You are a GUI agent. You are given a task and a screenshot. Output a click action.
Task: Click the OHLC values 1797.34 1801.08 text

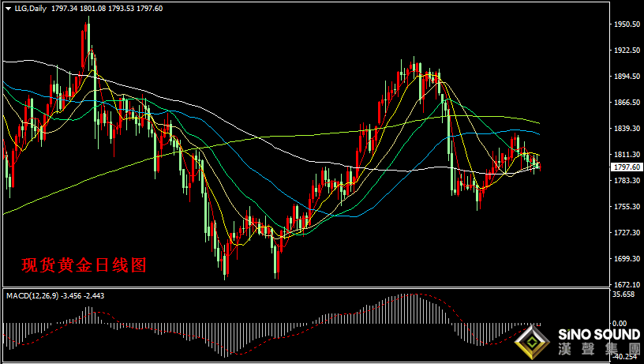[78, 8]
